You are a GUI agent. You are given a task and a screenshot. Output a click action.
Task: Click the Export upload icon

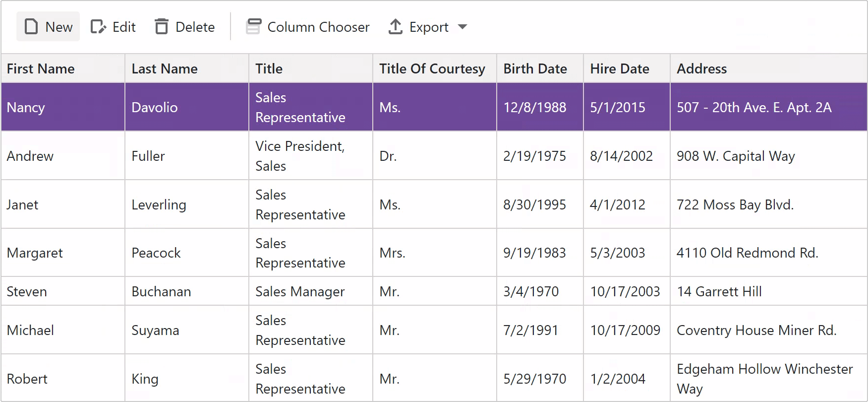(x=395, y=27)
